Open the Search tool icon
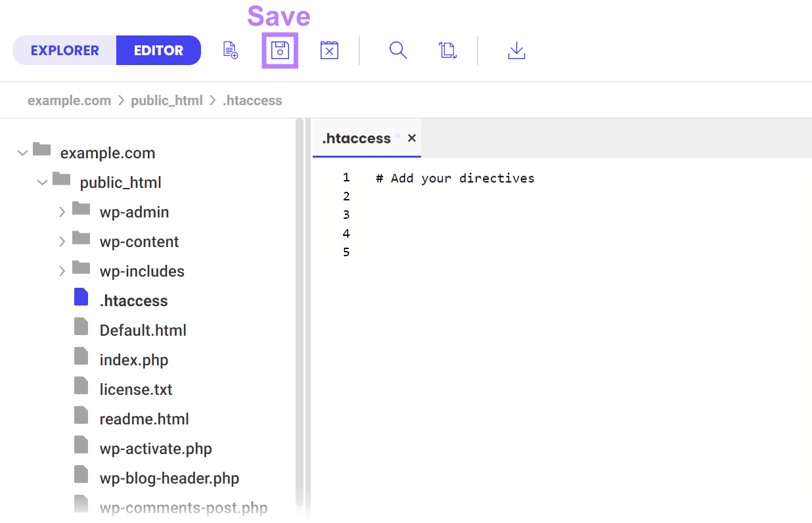This screenshot has height=523, width=812. tap(398, 50)
